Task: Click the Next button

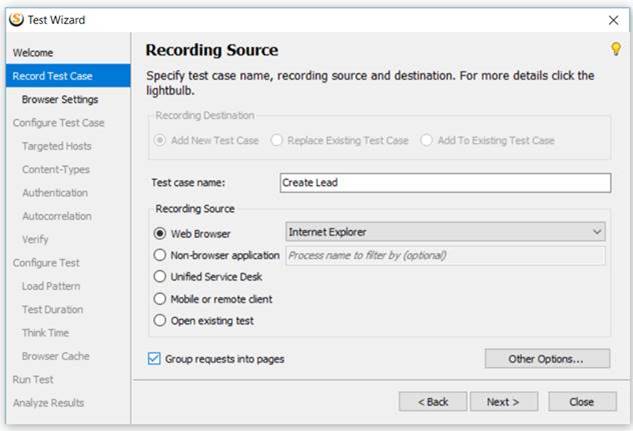Action: pyautogui.click(x=503, y=402)
